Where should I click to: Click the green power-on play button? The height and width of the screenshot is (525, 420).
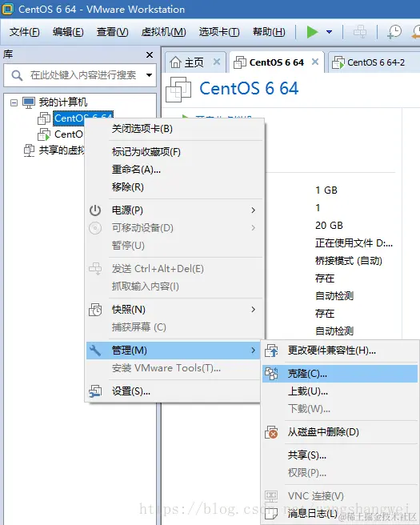(312, 32)
